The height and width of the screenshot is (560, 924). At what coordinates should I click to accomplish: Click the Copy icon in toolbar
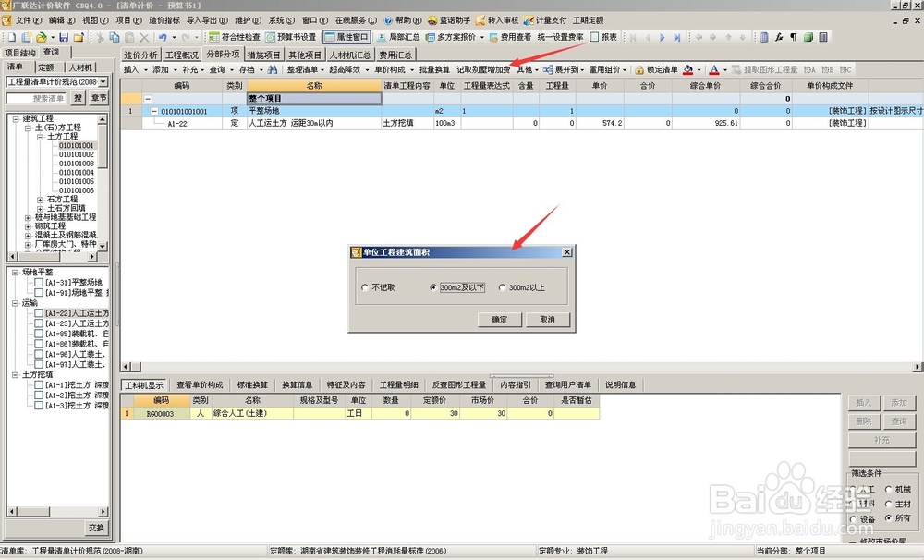[115, 37]
